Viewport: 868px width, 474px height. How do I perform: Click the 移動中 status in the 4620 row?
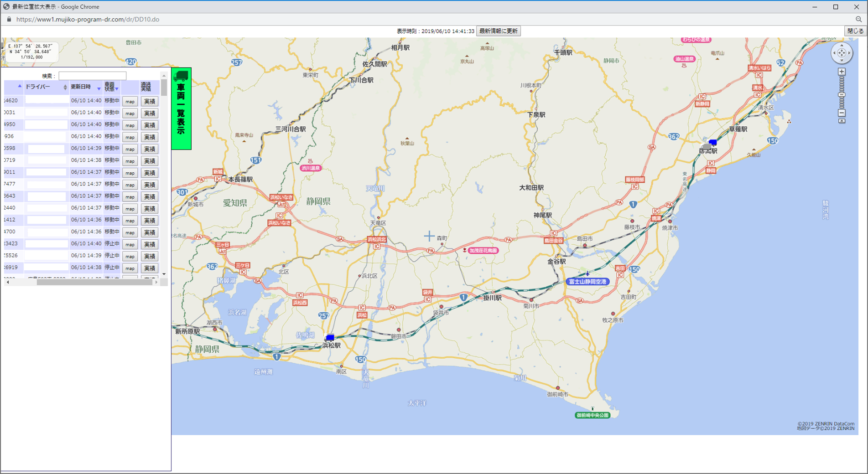click(112, 101)
